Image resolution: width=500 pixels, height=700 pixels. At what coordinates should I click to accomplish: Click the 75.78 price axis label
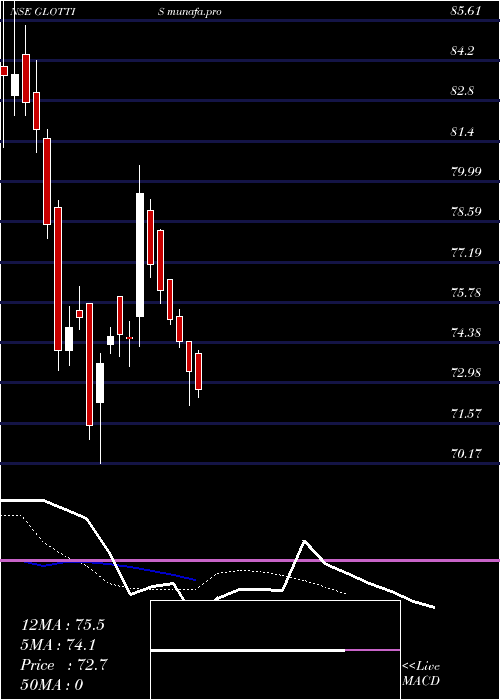(x=466, y=293)
